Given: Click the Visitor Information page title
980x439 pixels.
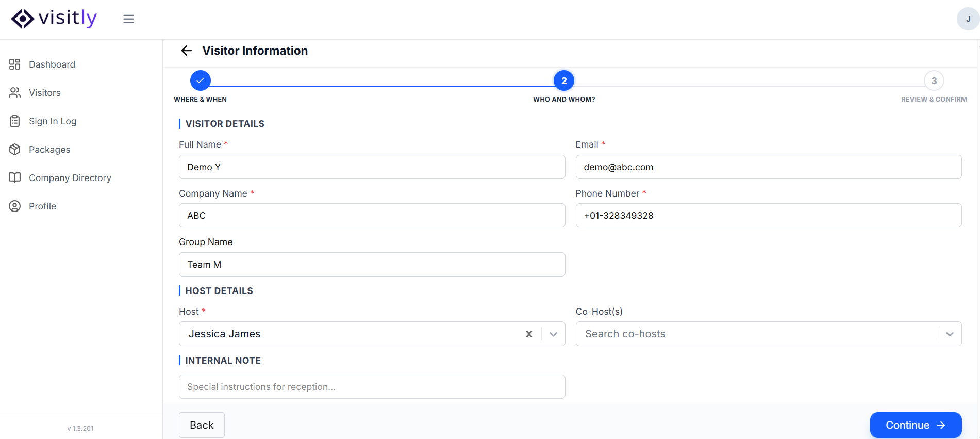Looking at the screenshot, I should [x=255, y=51].
